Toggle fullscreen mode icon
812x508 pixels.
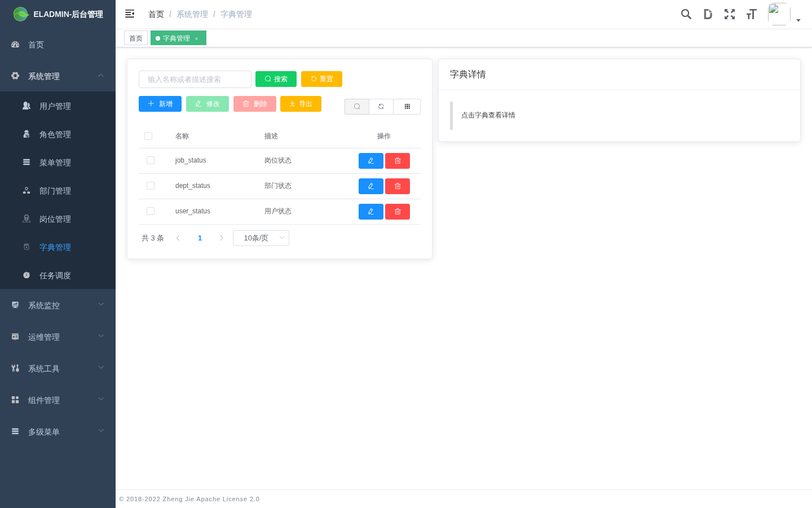(x=730, y=14)
